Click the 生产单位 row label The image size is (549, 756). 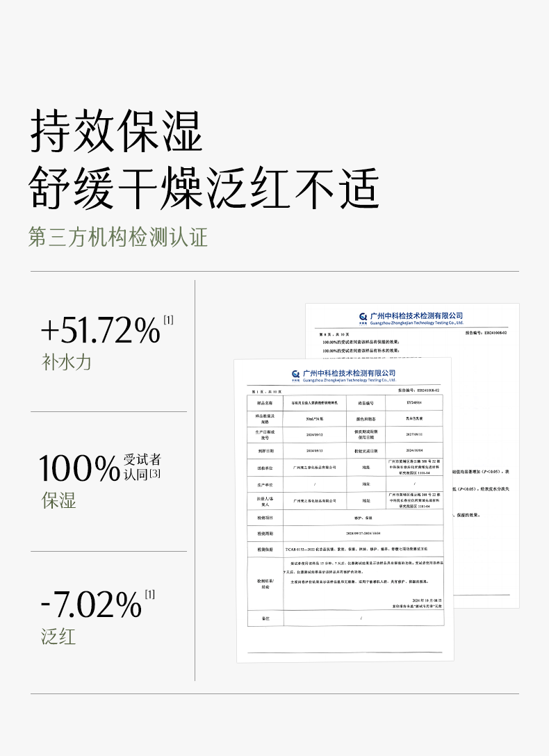[x=265, y=484]
